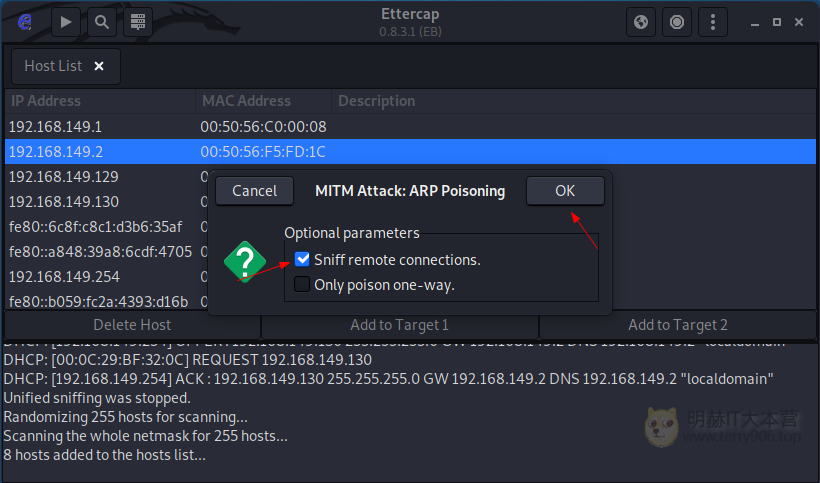Start sniffing with the play button
This screenshot has width=820, height=483.
pyautogui.click(x=66, y=22)
